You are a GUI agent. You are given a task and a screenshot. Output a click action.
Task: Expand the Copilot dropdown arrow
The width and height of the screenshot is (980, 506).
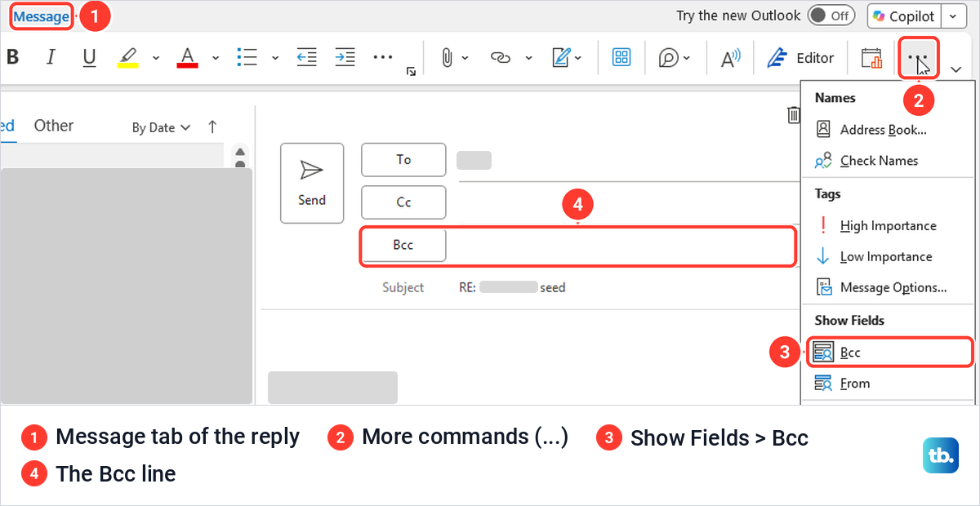click(953, 16)
